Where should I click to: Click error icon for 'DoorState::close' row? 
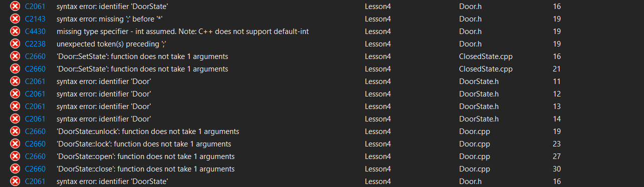tap(15, 169)
